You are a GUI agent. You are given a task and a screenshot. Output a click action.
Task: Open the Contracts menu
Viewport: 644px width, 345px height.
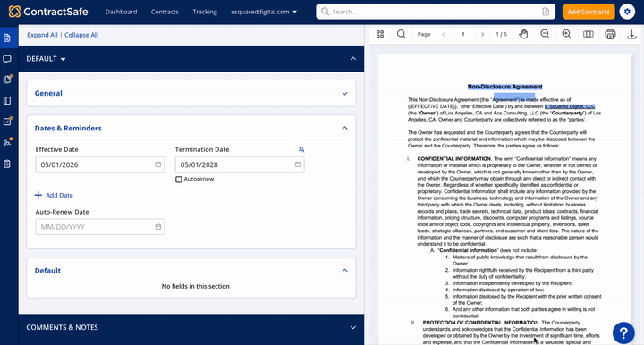click(x=165, y=12)
